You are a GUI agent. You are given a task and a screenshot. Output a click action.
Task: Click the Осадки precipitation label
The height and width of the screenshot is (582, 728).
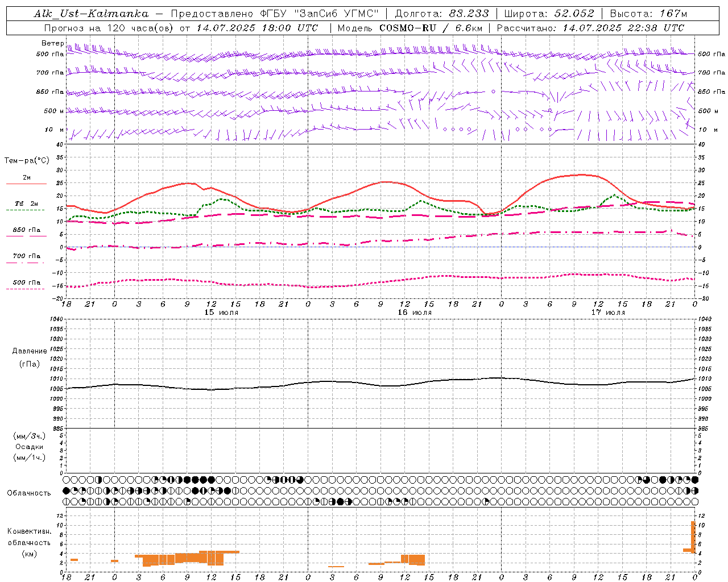(30, 447)
